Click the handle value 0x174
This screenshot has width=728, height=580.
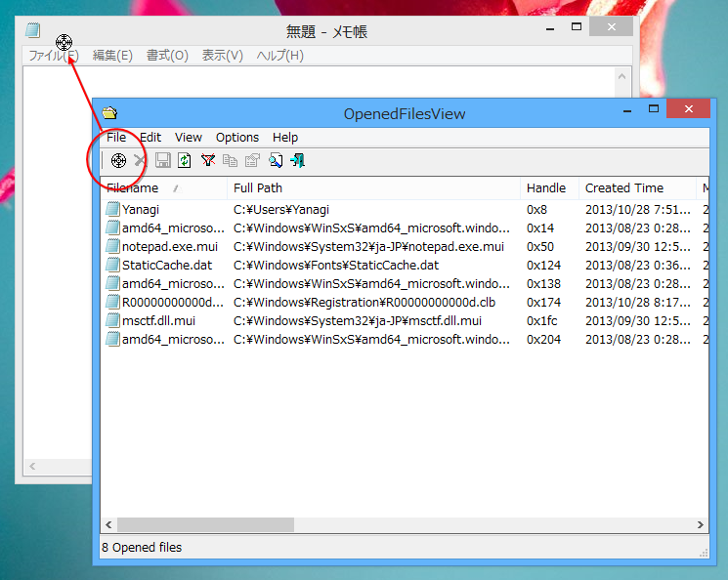pos(543,303)
